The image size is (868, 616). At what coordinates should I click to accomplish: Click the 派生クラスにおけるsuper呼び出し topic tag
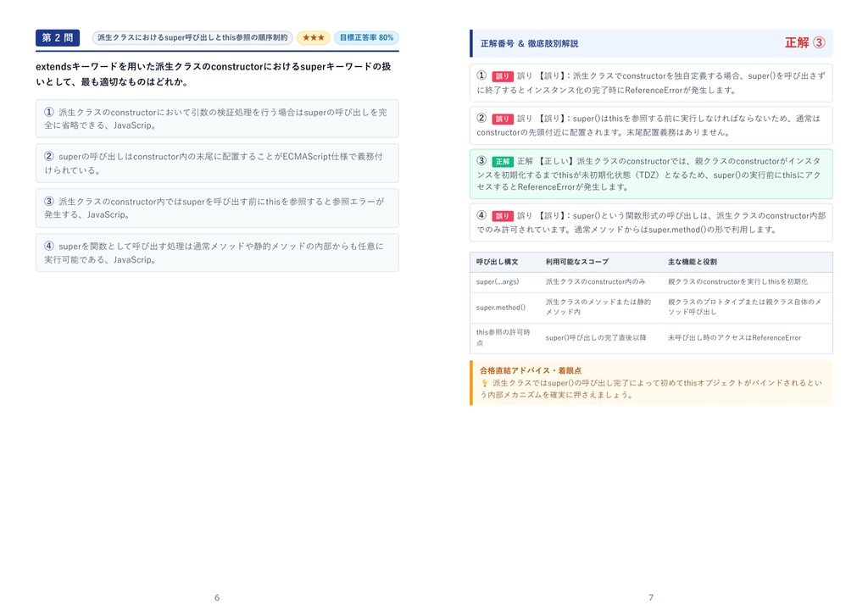tap(192, 37)
